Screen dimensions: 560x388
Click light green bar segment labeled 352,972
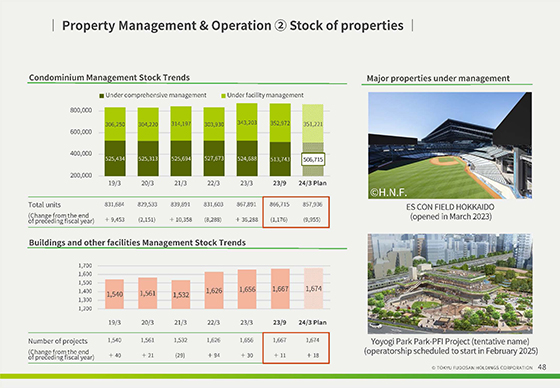pyautogui.click(x=280, y=123)
